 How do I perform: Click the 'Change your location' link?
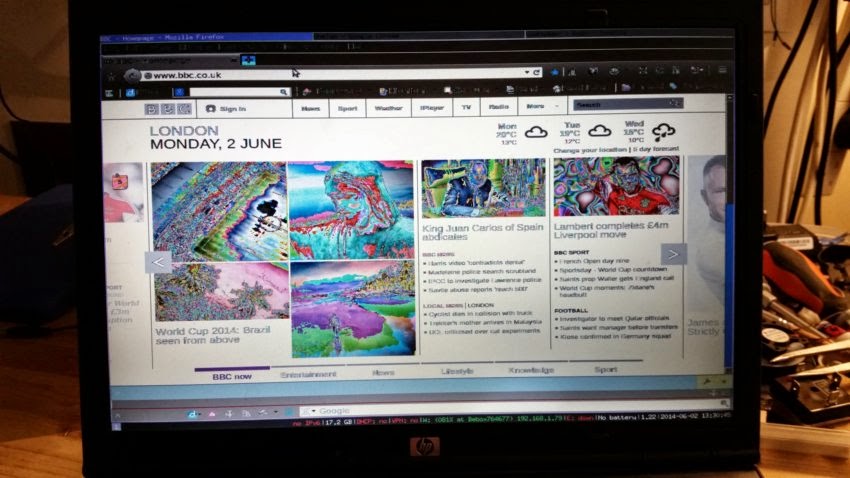pyautogui.click(x=590, y=150)
